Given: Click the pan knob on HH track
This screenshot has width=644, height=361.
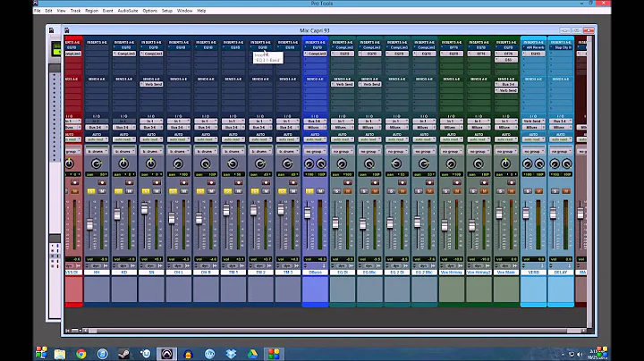Looking at the screenshot, I should pyautogui.click(x=97, y=164).
